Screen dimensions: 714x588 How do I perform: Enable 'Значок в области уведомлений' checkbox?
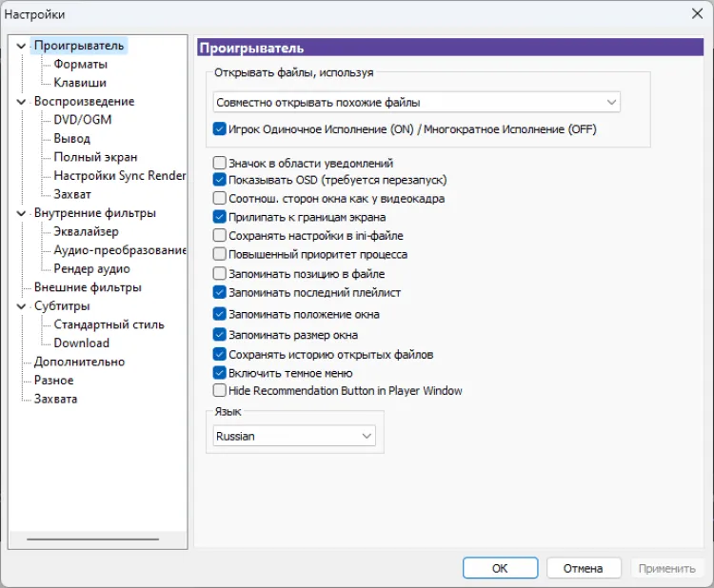(x=220, y=163)
